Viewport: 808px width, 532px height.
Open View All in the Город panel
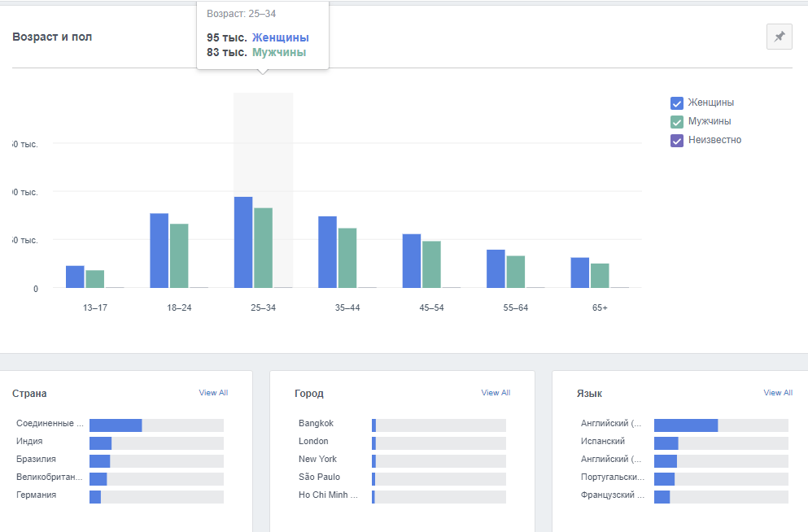[496, 393]
